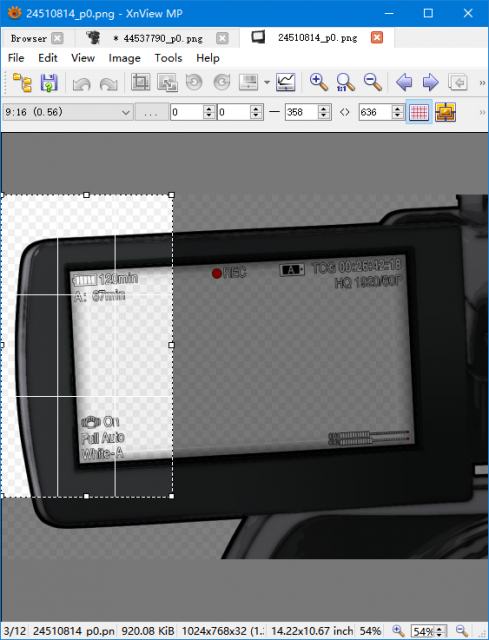Click the selection X position field
Screen dimensions: 489x640
pos(187,112)
